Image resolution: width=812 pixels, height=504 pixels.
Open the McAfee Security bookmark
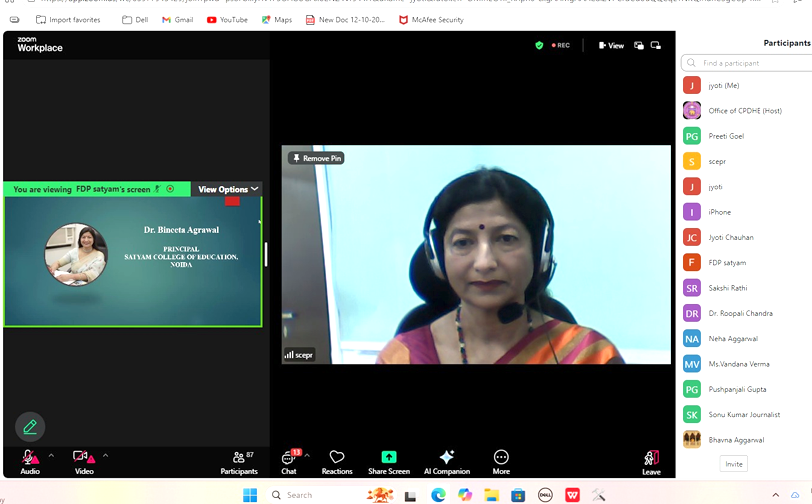[431, 20]
